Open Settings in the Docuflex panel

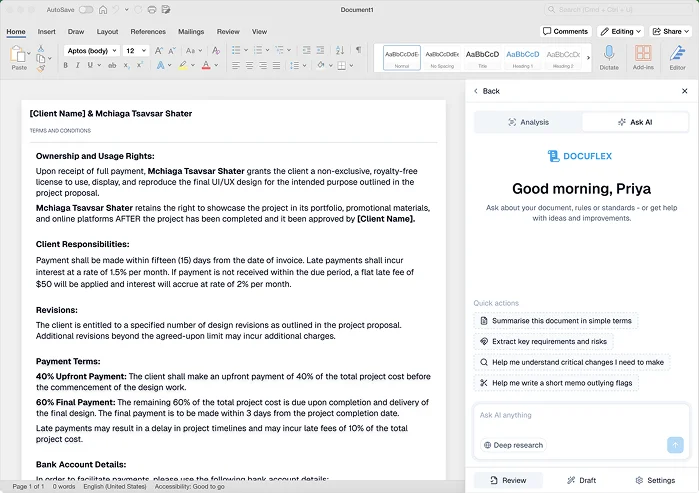[654, 480]
